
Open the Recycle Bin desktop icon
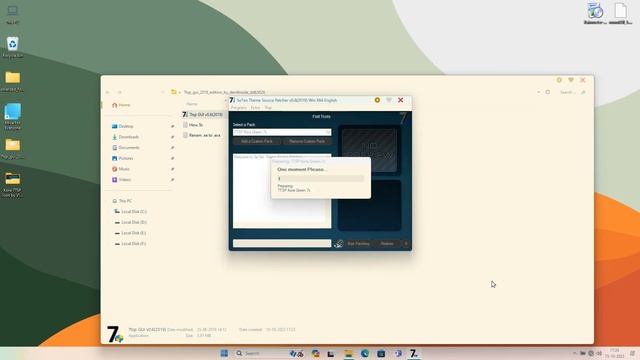pyautogui.click(x=13, y=47)
